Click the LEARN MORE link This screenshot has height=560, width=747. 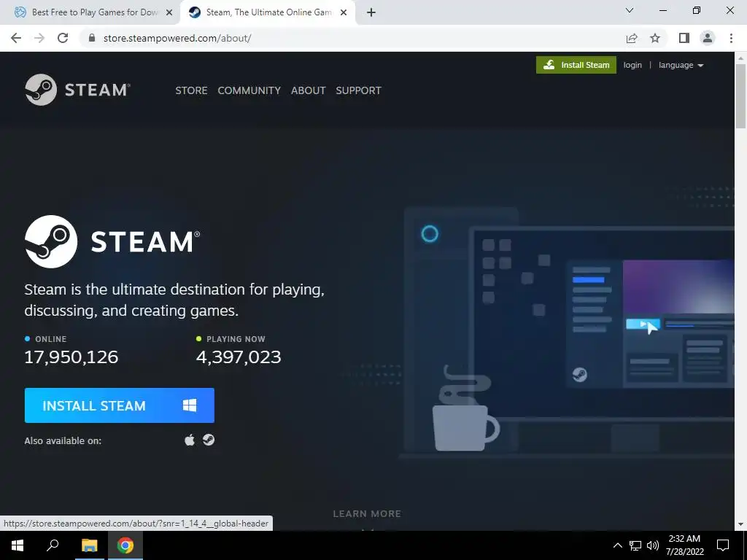367,514
